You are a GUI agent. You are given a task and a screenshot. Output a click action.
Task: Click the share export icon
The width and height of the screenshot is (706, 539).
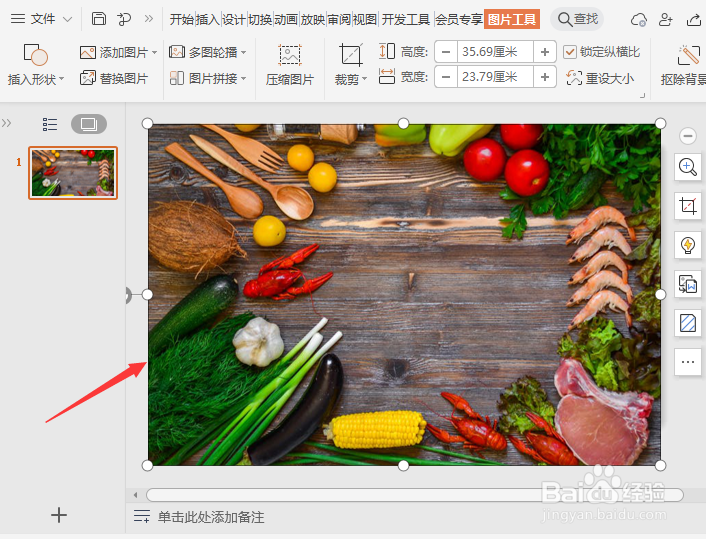point(694,19)
